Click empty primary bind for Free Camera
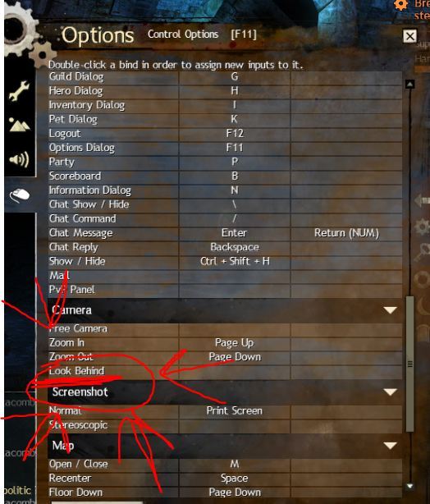 pos(235,329)
